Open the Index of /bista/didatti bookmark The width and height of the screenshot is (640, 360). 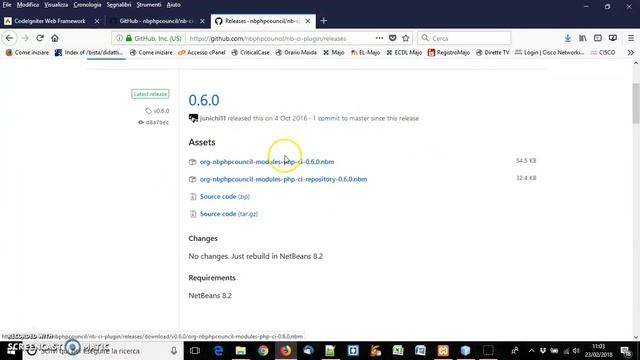(x=89, y=52)
